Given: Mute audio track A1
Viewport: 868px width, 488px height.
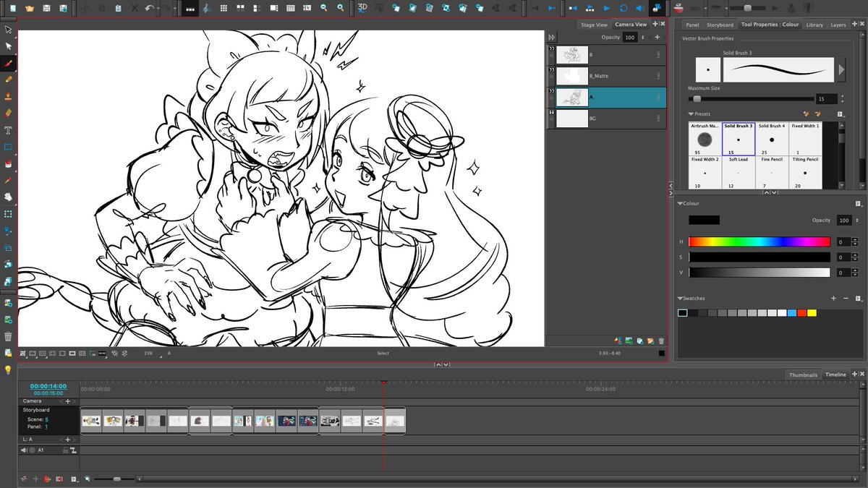Looking at the screenshot, I should [x=24, y=450].
